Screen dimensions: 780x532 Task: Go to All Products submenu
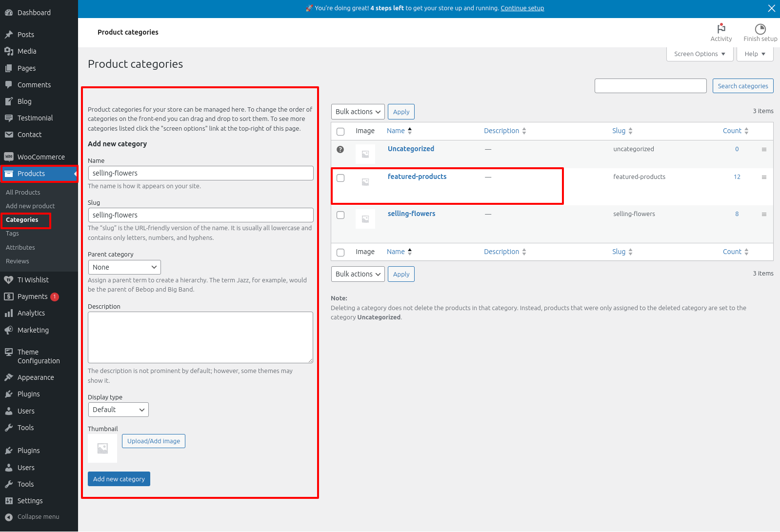tap(23, 193)
